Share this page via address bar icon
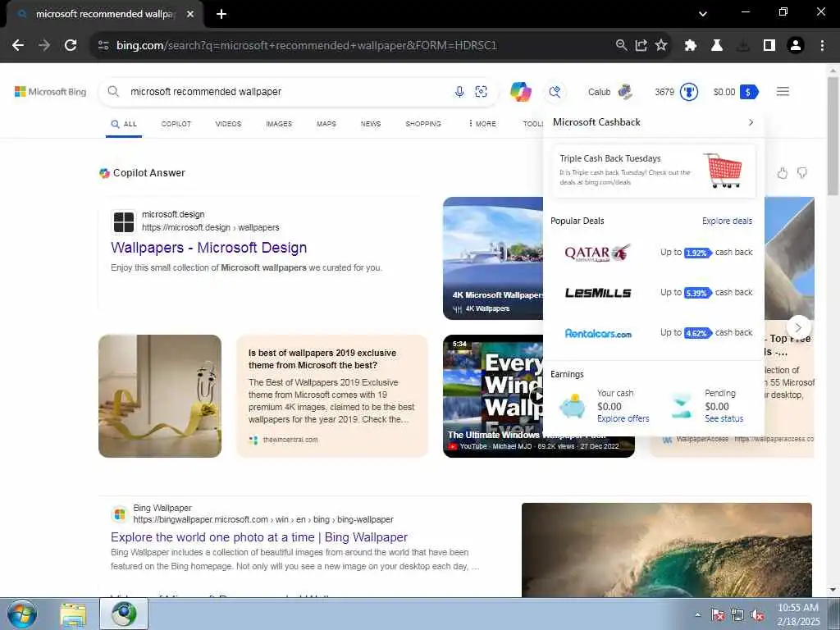Image resolution: width=840 pixels, height=630 pixels. 641,46
